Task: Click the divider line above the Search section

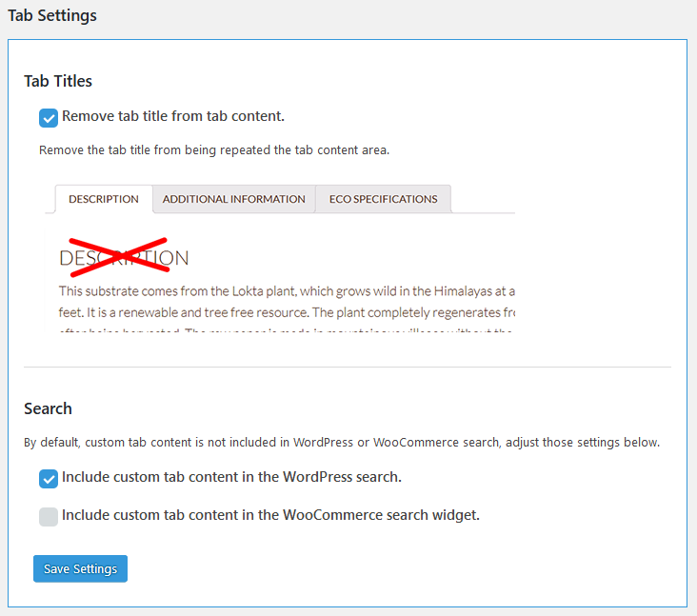Action: tap(348, 367)
